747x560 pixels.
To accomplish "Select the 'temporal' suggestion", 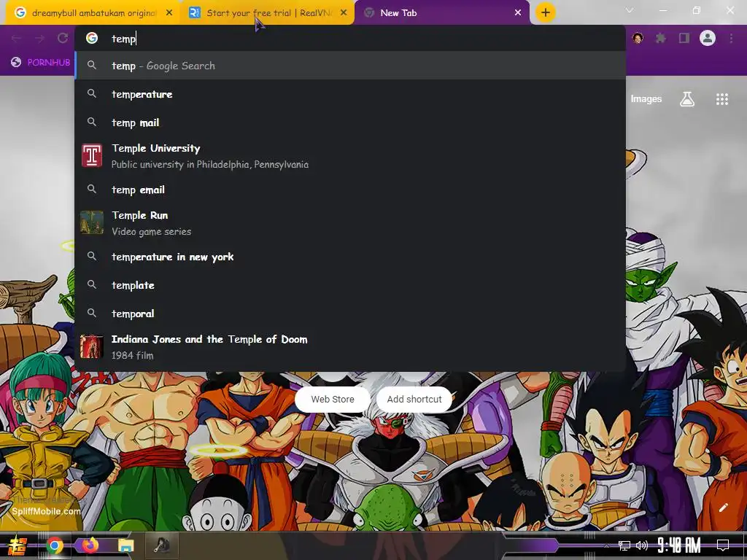I will pyautogui.click(x=350, y=314).
